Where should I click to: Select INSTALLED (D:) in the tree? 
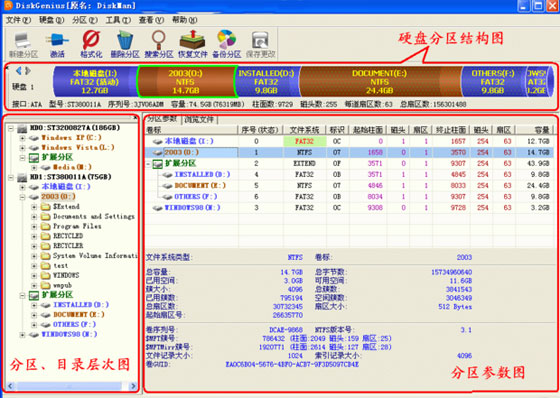(81, 305)
